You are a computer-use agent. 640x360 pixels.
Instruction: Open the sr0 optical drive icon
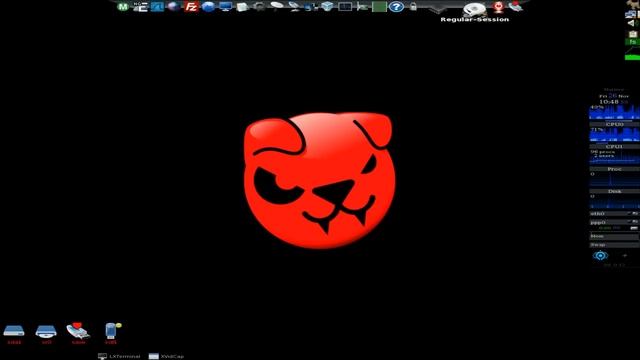pyautogui.click(x=46, y=333)
